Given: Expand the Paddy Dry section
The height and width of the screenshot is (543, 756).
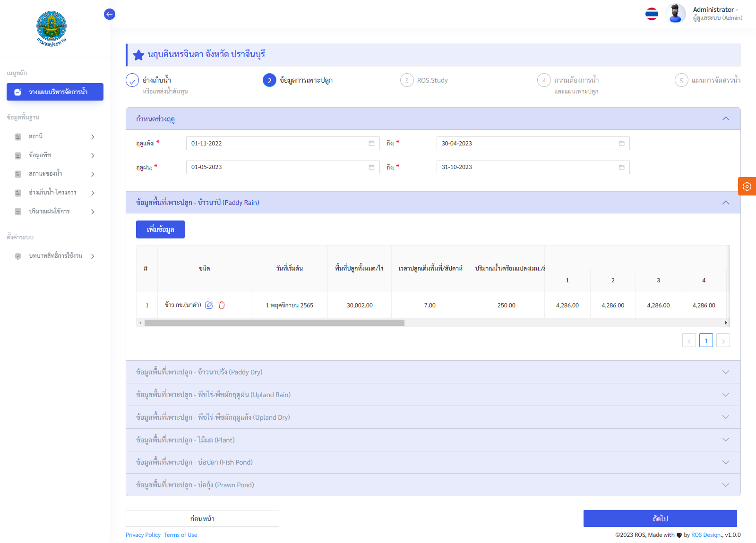Looking at the screenshot, I should [x=726, y=372].
